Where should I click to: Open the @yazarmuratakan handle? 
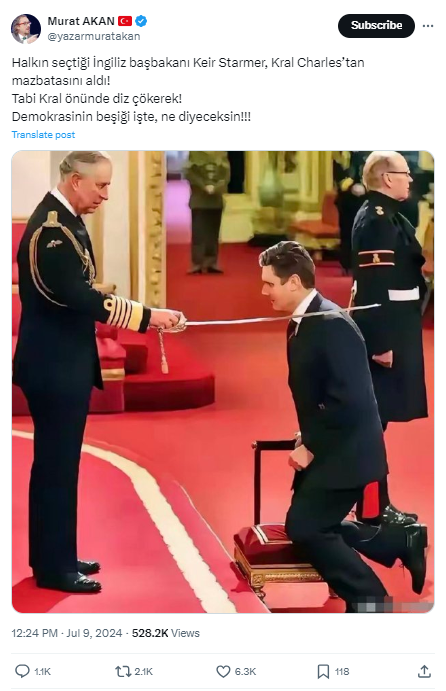tap(93, 37)
